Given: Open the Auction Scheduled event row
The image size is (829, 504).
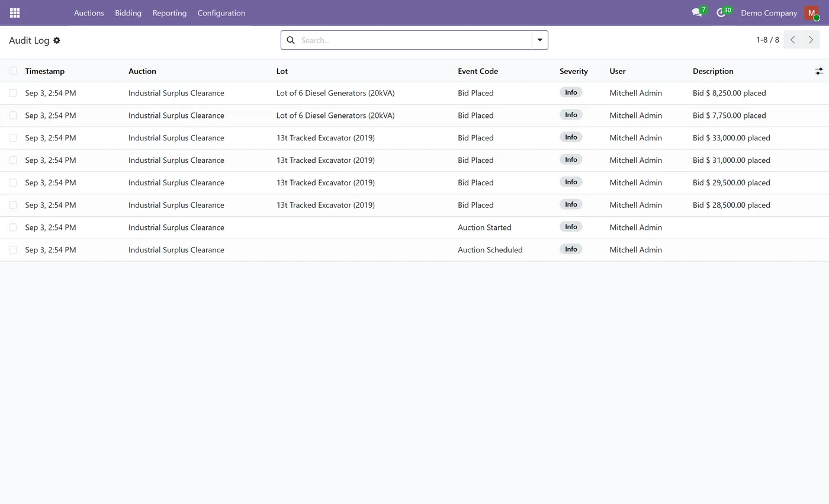Looking at the screenshot, I should [415, 250].
